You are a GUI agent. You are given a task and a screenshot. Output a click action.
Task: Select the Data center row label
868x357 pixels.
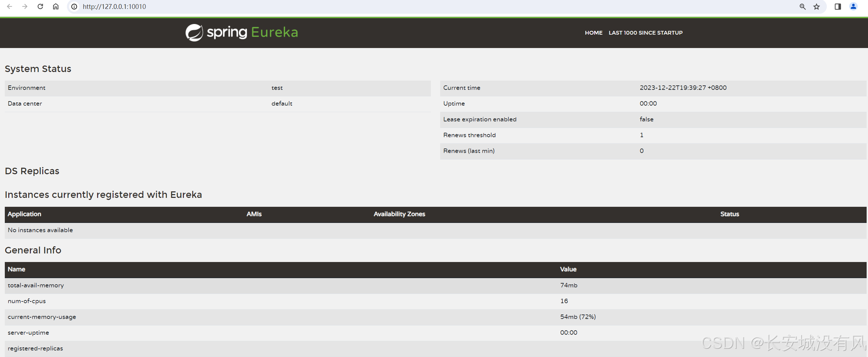(25, 104)
